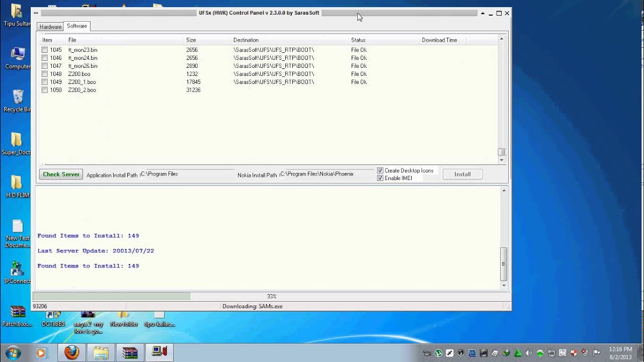Open Firefox from the taskbar

71,352
